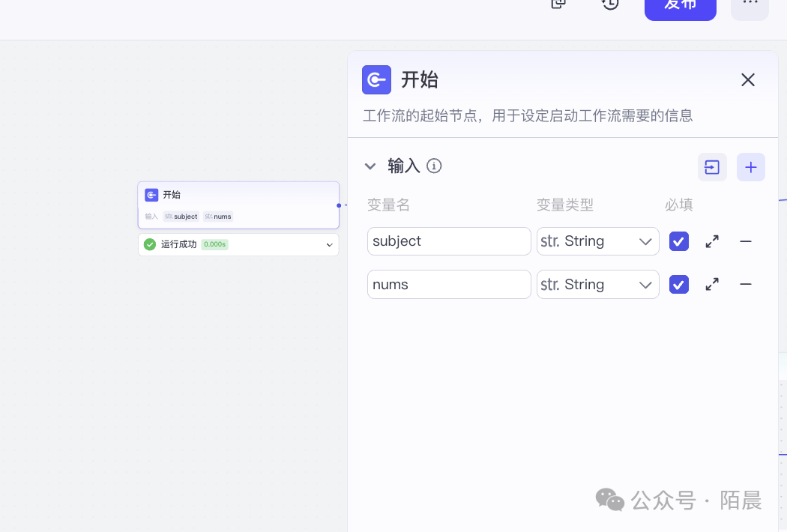The width and height of the screenshot is (787, 532).
Task: Add a new input variable with plus icon
Action: tap(750, 167)
